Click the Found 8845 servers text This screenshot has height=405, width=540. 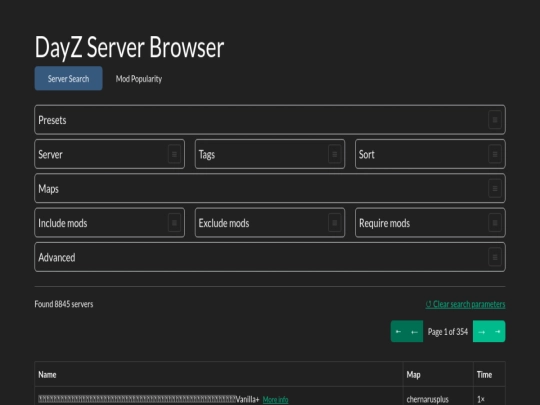click(x=64, y=304)
